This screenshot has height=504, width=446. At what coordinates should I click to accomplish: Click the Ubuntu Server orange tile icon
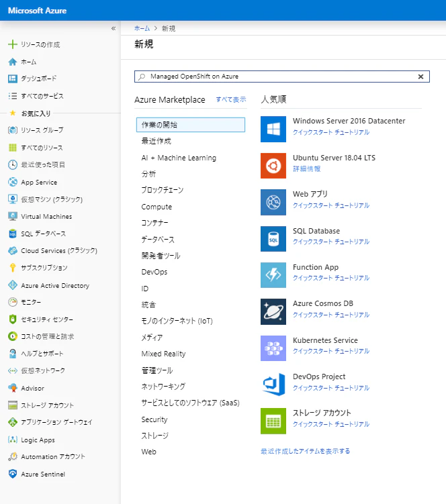click(273, 166)
